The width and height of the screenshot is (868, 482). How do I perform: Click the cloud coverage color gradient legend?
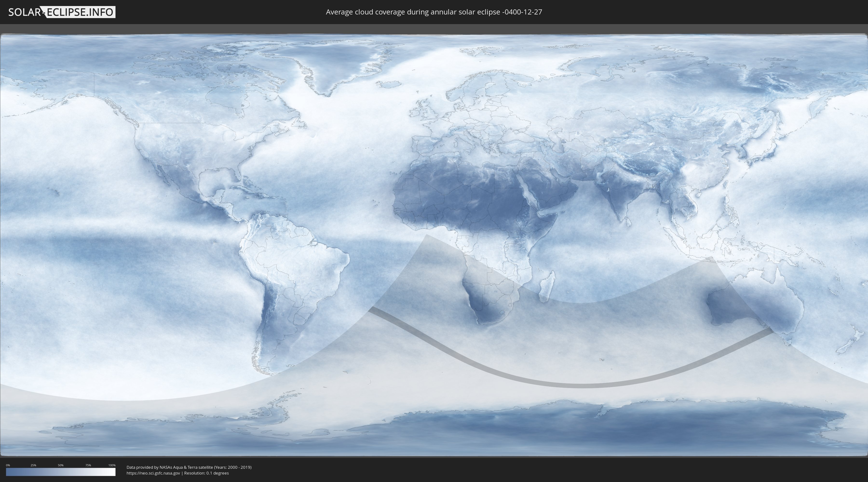[x=61, y=472]
